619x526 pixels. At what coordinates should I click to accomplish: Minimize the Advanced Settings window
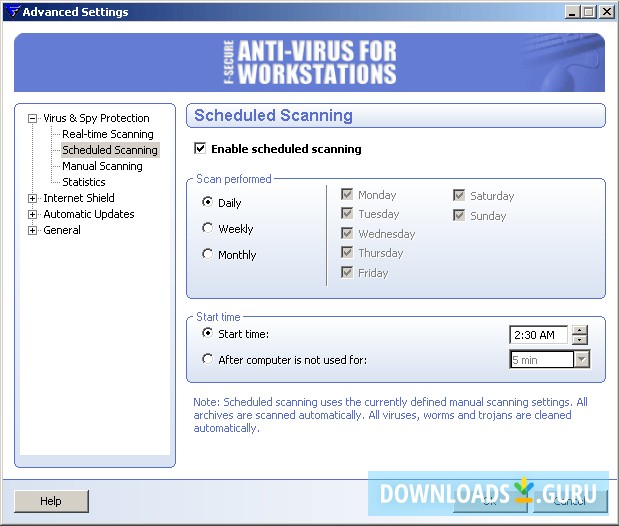[x=572, y=12]
